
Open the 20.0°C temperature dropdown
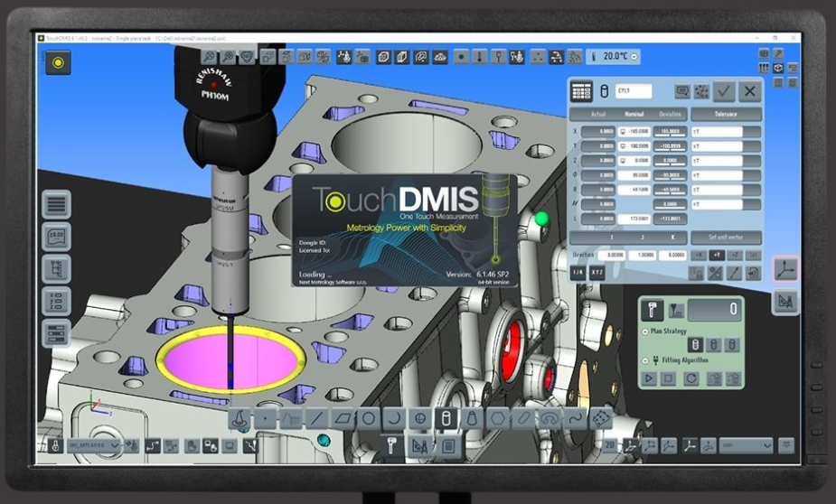pos(615,57)
